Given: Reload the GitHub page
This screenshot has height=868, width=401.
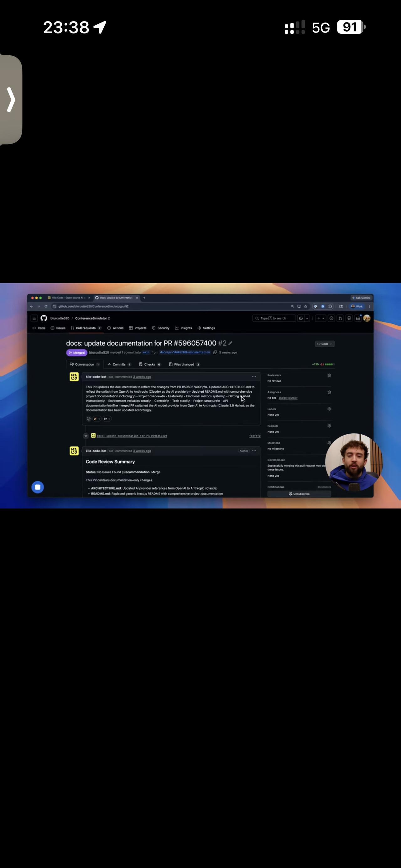Looking at the screenshot, I should [x=46, y=306].
